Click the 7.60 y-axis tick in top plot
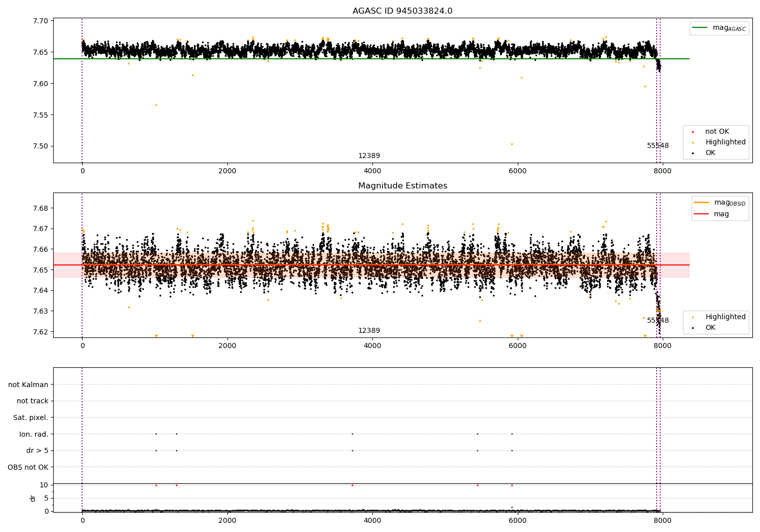This screenshot has width=760, height=532. 41,84
